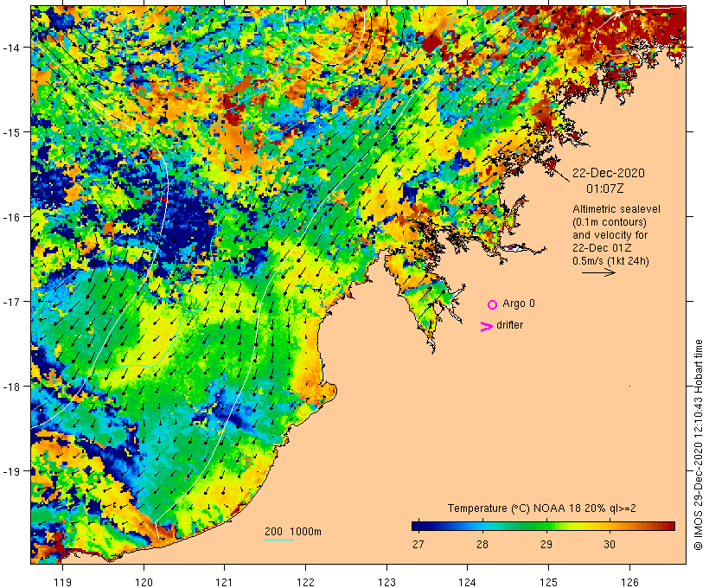709x588 pixels.
Task: Click the date text 22-Dec-2020
Action: pyautogui.click(x=609, y=173)
